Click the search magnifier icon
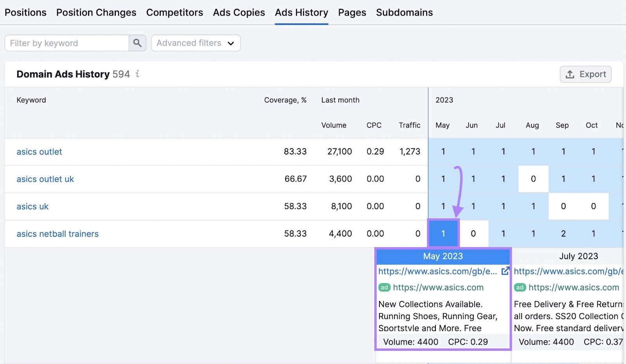Screen dimensions: 626x364 coord(137,43)
